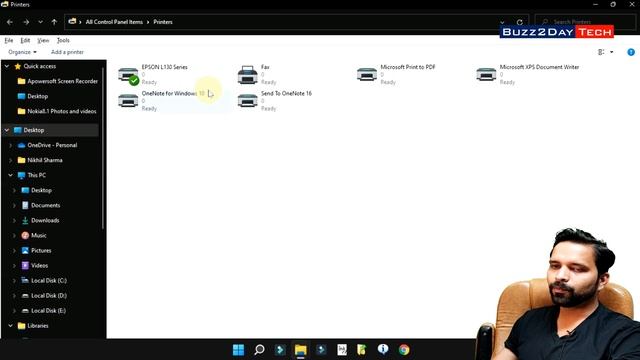Click the Quick access star icon

point(18,66)
